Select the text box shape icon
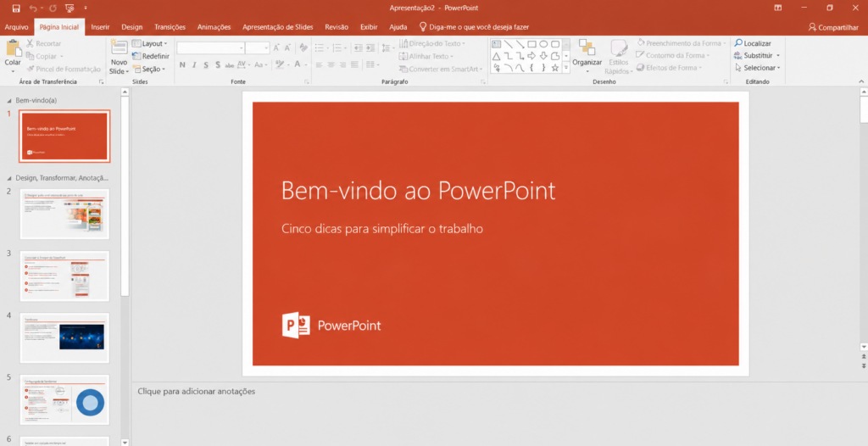This screenshot has height=446, width=868. pos(497,44)
